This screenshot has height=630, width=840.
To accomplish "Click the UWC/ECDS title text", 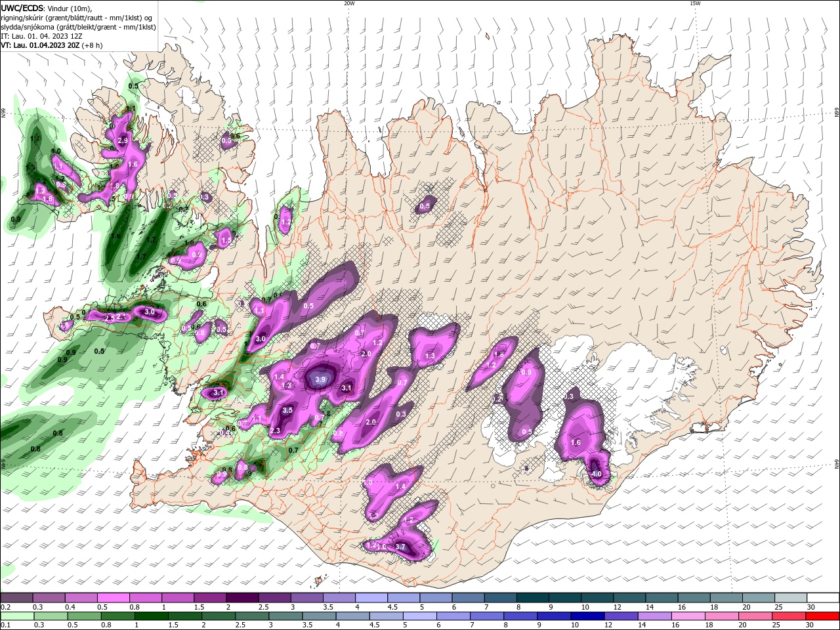I will (x=22, y=8).
